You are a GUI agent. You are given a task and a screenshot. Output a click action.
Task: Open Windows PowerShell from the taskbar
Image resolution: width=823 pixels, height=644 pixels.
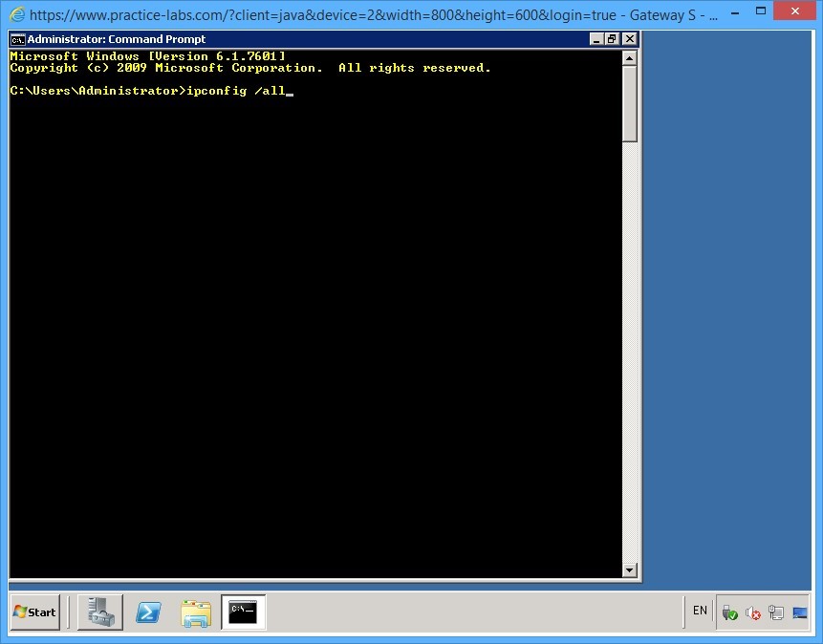[148, 612]
